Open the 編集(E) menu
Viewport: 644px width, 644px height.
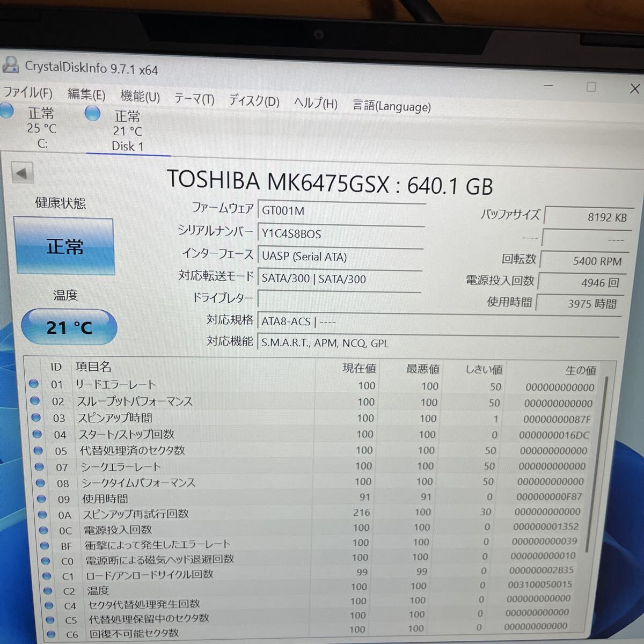coord(86,95)
